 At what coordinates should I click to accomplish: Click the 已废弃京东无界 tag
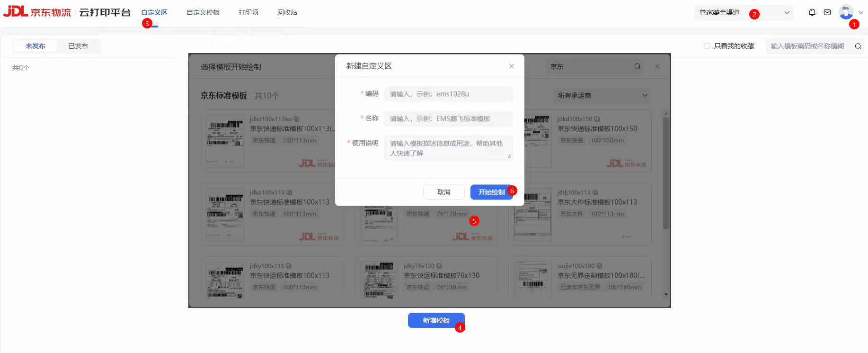(580, 287)
